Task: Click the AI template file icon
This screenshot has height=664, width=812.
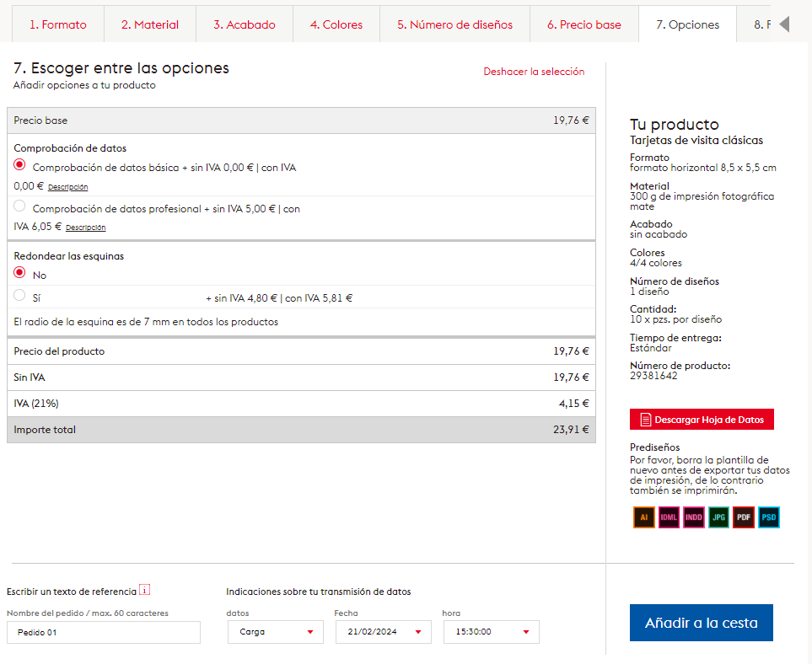Action: (x=644, y=517)
